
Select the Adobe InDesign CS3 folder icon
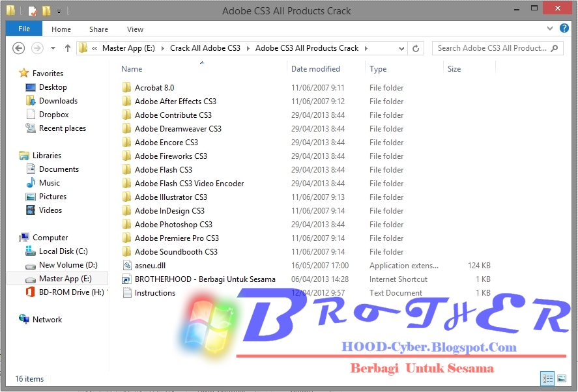tap(126, 210)
